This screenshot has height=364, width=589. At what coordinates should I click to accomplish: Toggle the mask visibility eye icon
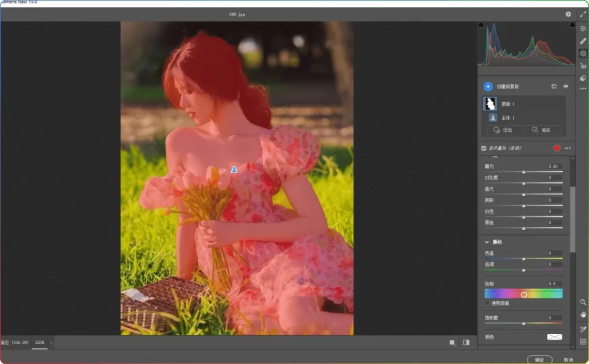point(565,86)
